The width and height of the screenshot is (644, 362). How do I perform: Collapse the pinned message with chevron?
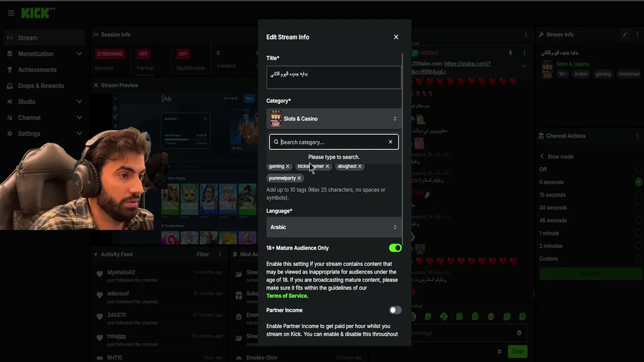524,66
